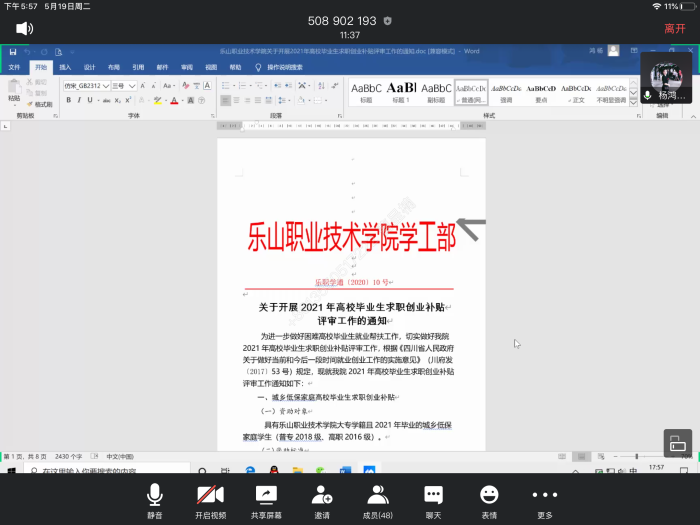Click the Bold B icon in Word ribbon

pos(67,101)
